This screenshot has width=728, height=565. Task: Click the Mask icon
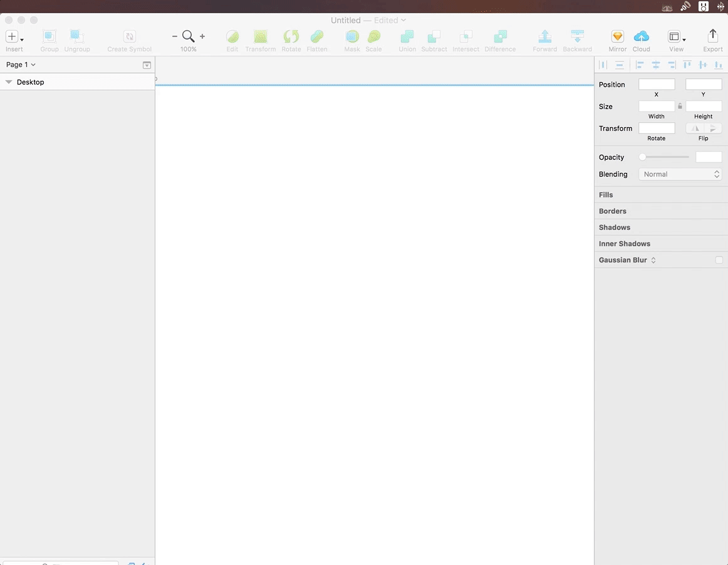tap(352, 36)
